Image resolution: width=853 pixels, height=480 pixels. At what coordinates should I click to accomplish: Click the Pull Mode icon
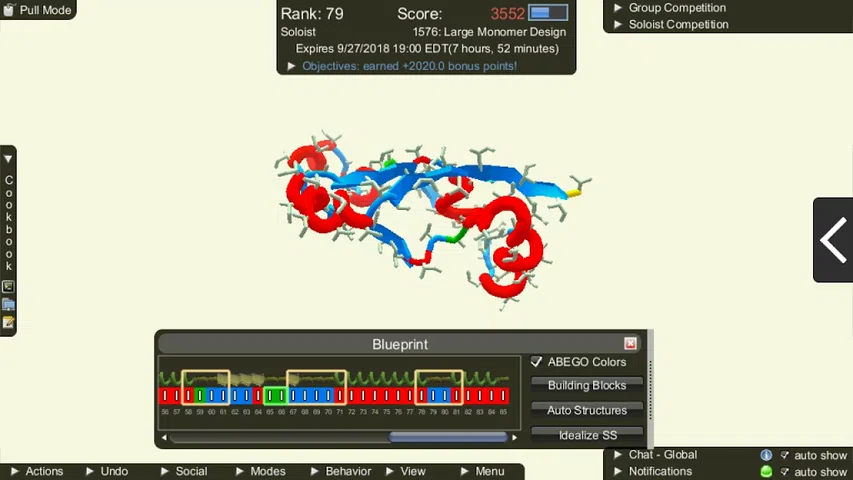point(9,9)
